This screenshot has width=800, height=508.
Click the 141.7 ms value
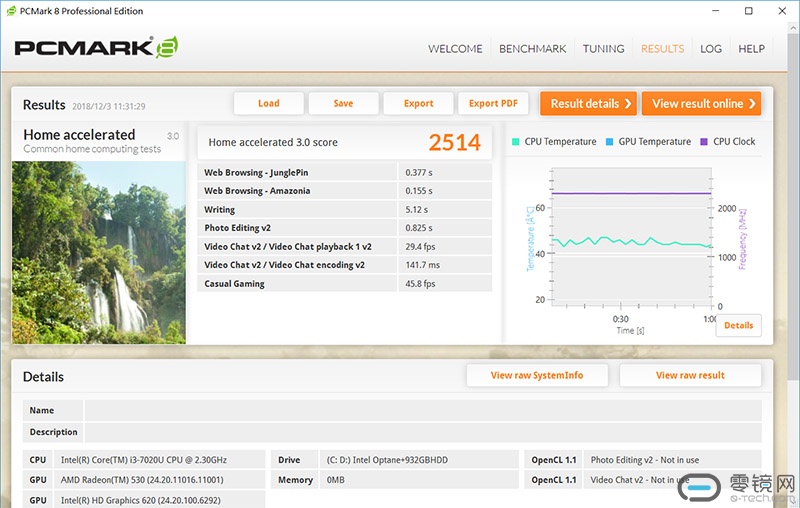(x=422, y=265)
